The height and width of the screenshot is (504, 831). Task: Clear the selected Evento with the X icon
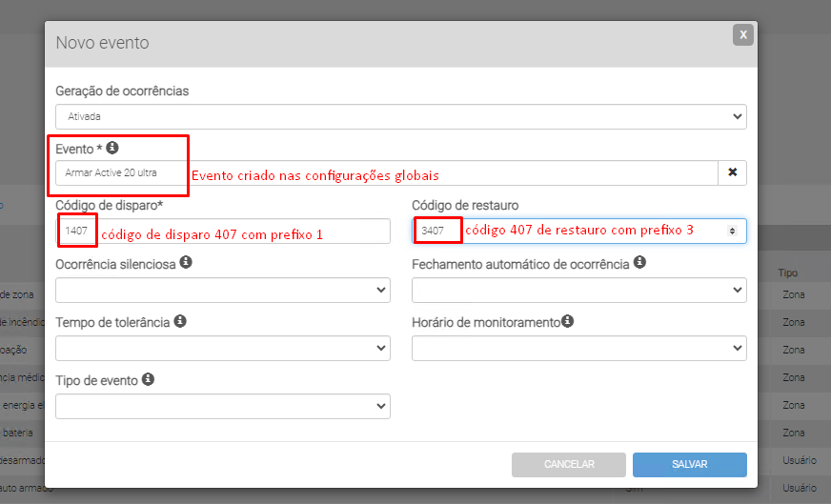(x=732, y=172)
